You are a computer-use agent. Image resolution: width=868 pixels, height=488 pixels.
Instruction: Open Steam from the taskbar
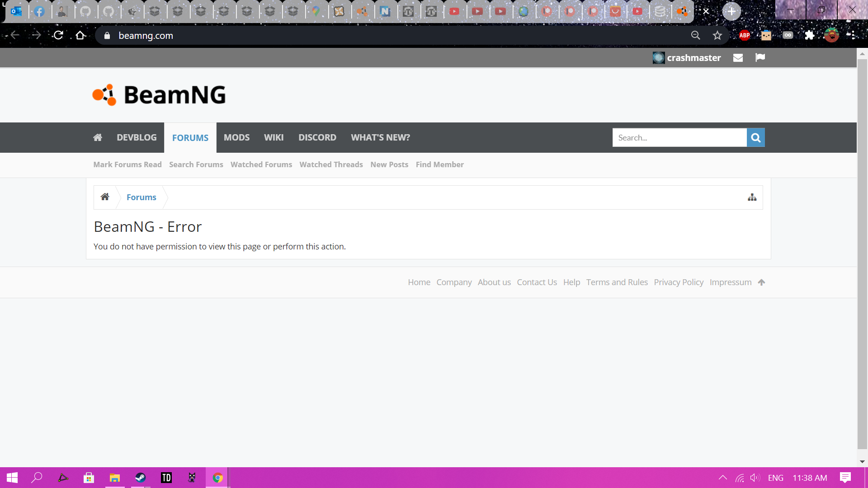(141, 478)
